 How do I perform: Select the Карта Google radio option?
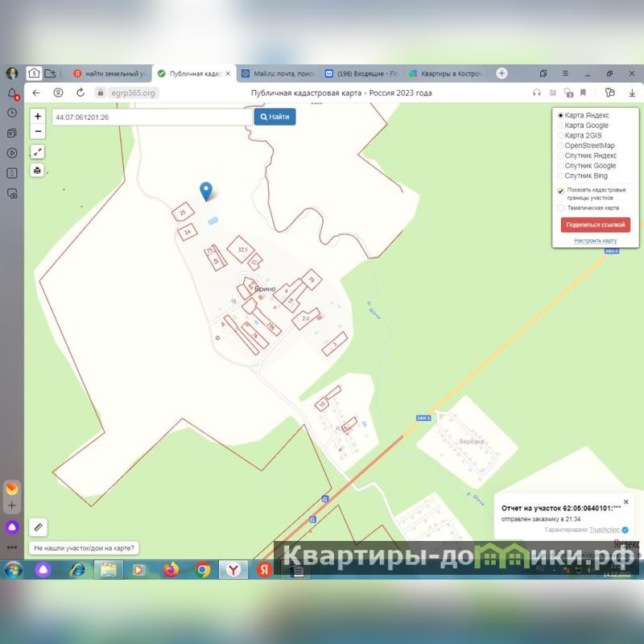(x=561, y=126)
